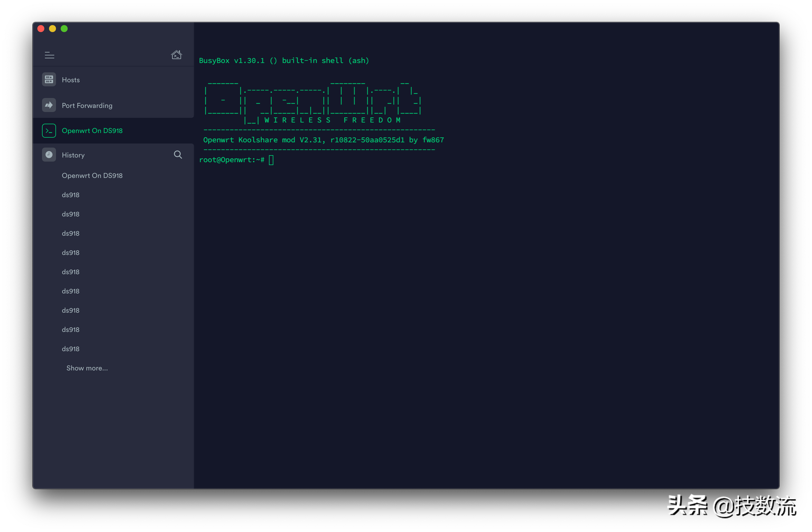The image size is (812, 532).
Task: Open Port Forwarding section
Action: (87, 106)
